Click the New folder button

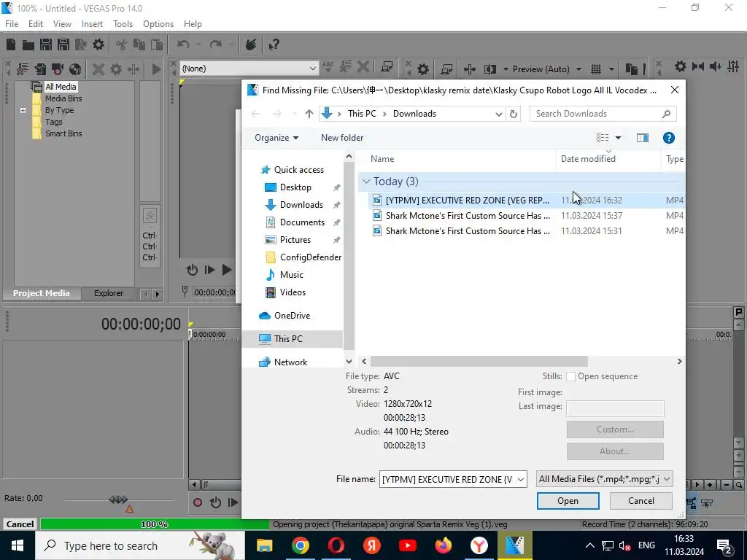[x=342, y=138]
